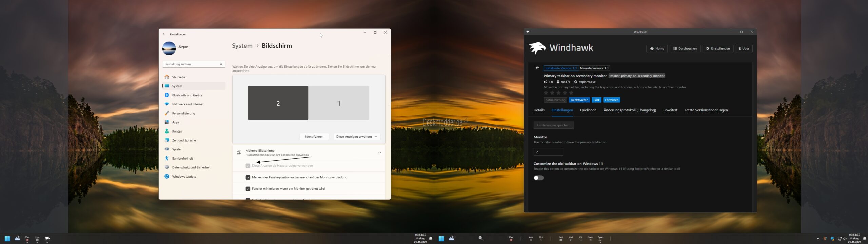Click the Aktualisierung button
The image size is (868, 244).
click(555, 100)
